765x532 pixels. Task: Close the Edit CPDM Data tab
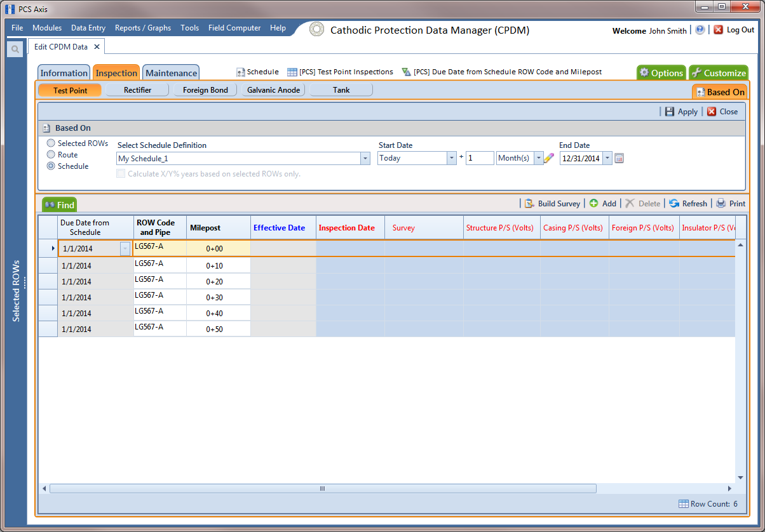pos(97,47)
